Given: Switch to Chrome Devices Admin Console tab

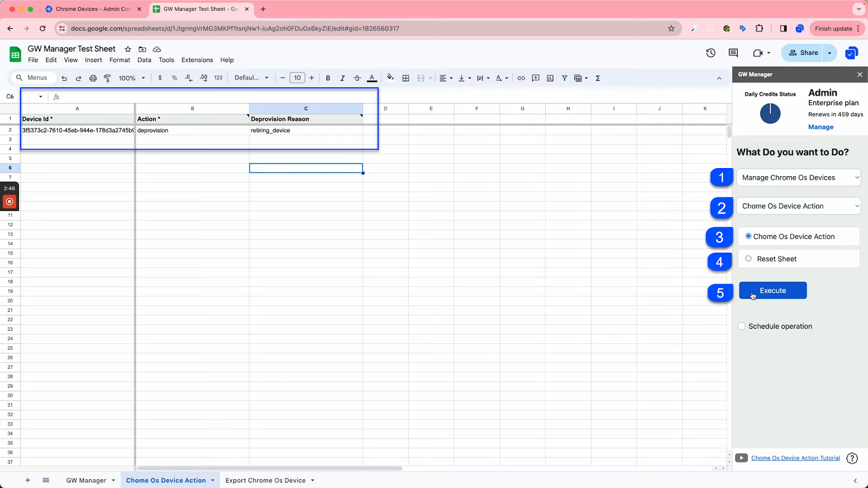Looking at the screenshot, I should coord(93,9).
